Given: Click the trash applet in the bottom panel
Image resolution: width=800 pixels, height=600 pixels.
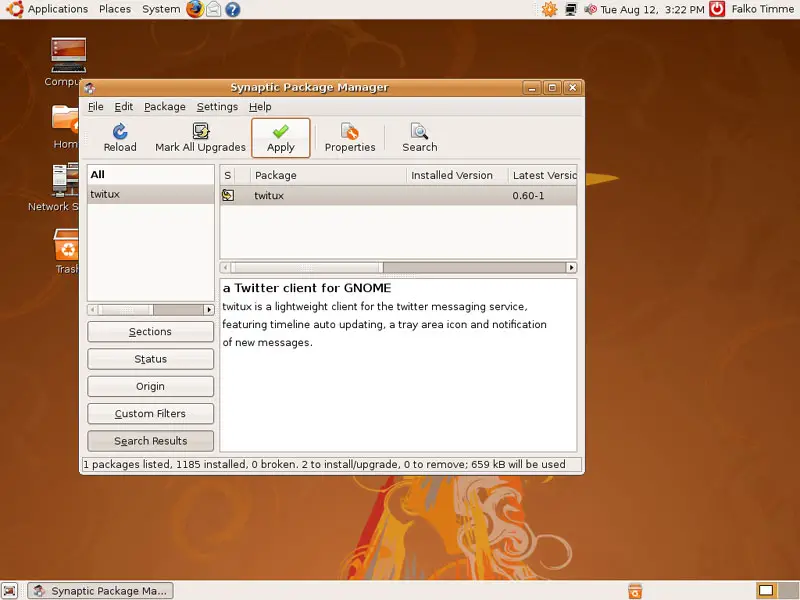Looking at the screenshot, I should tap(635, 591).
